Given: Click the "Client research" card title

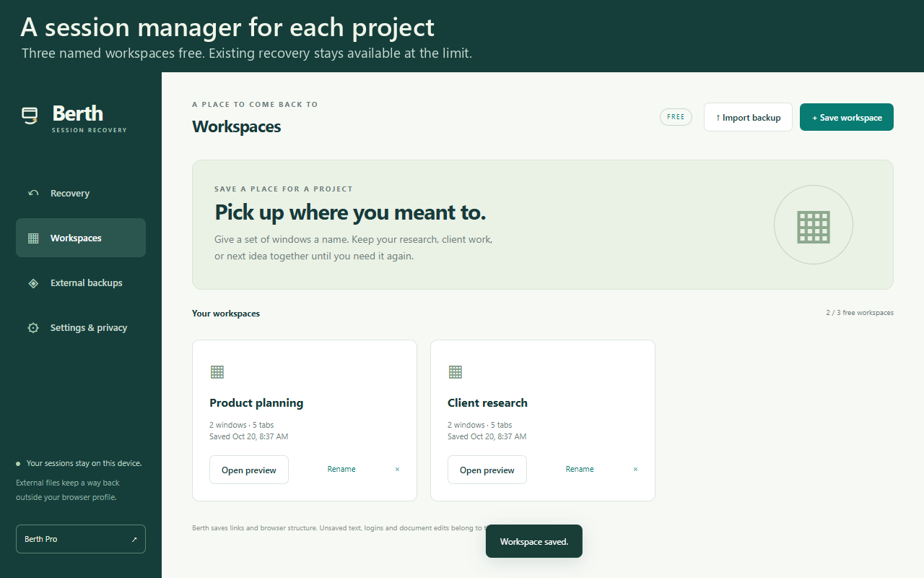Looking at the screenshot, I should [x=487, y=403].
